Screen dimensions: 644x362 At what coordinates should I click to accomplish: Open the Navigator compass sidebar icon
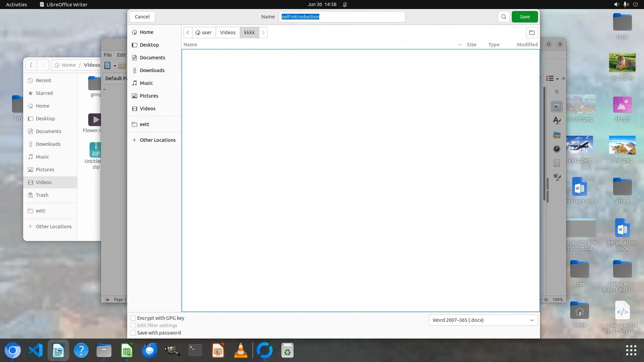click(x=557, y=149)
